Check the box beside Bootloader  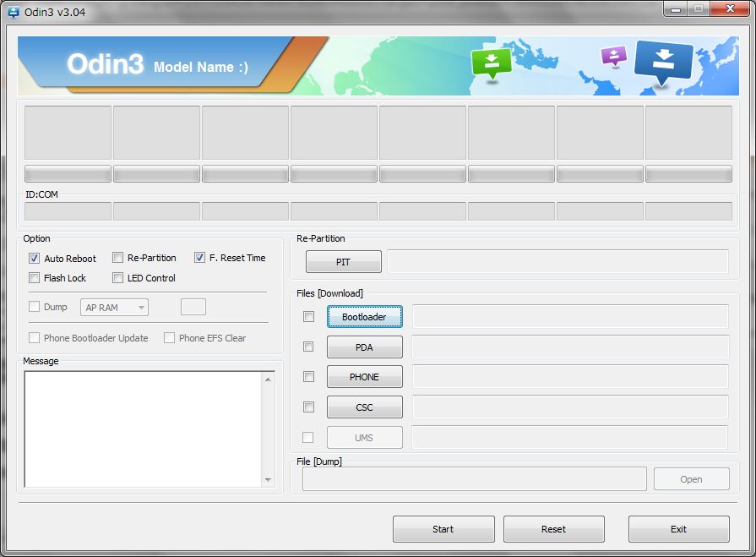pyautogui.click(x=308, y=316)
